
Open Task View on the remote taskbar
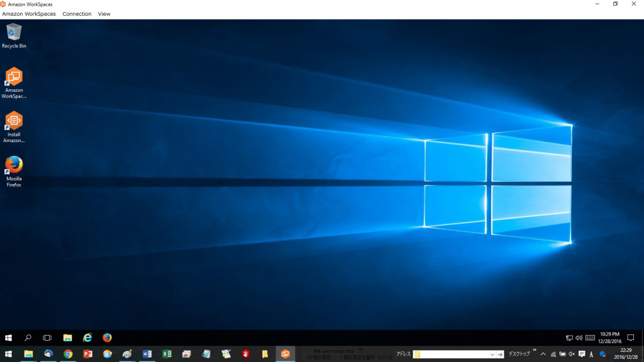tap(47, 337)
